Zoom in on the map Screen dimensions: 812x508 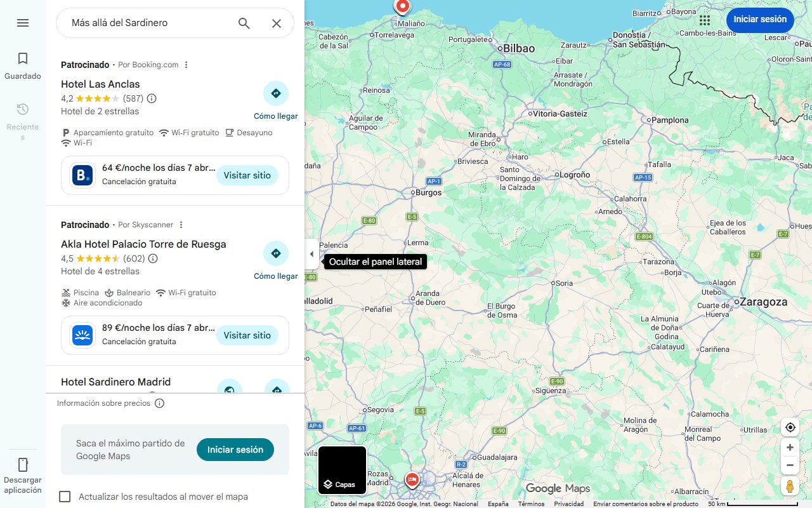click(790, 447)
